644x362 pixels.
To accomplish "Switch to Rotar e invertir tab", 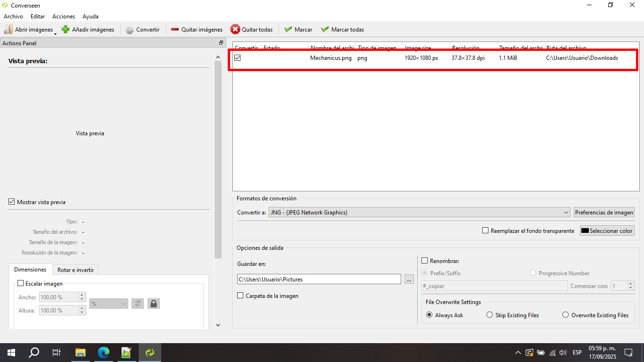I will coord(75,270).
